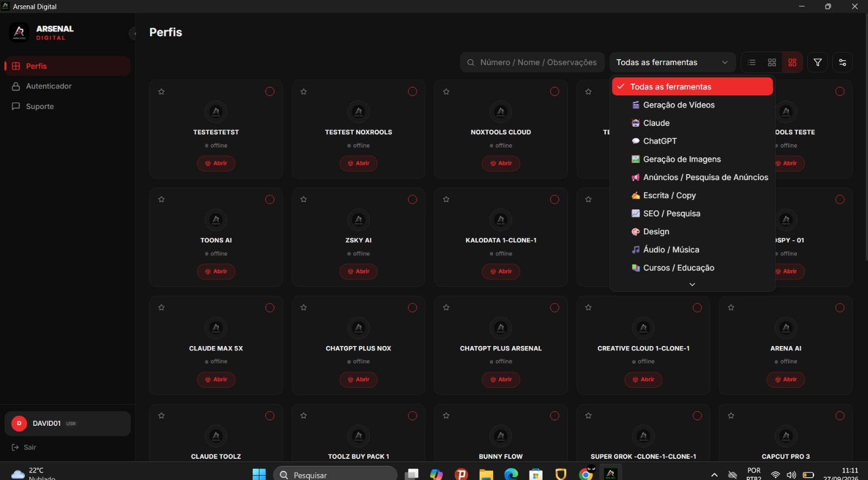
Task: Close the Todas as ferramentas combo box
Action: [673, 62]
